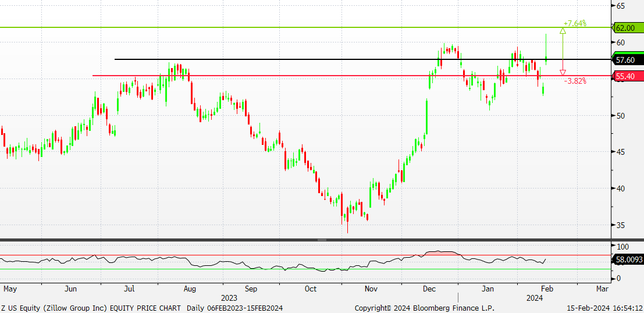Click the Feb label on time axis
644x313 pixels.
tap(547, 289)
